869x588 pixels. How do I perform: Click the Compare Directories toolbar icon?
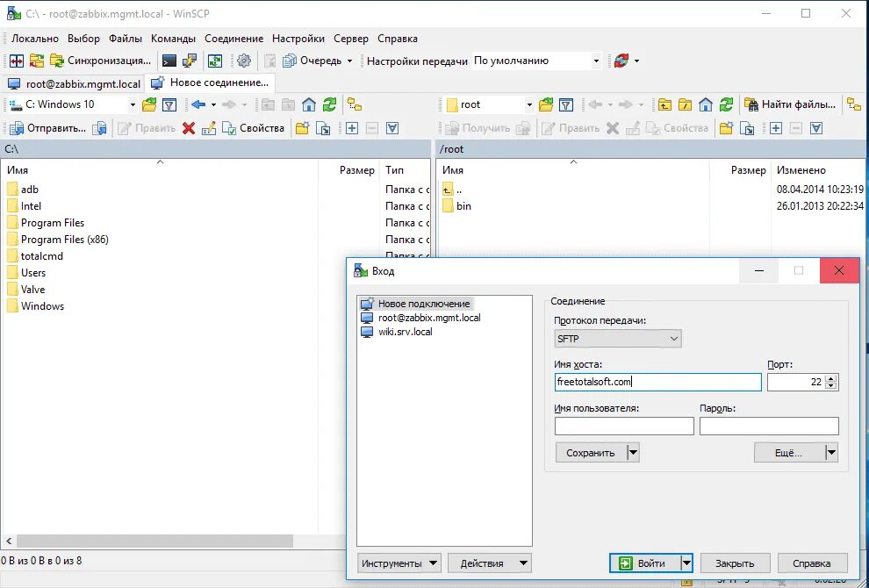click(17, 61)
